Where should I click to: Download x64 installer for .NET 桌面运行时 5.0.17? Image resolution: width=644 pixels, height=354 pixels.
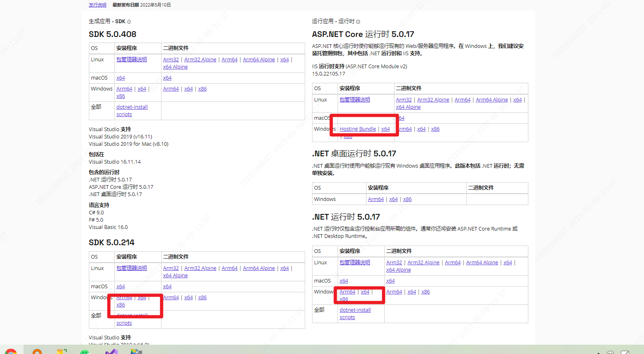coord(393,199)
